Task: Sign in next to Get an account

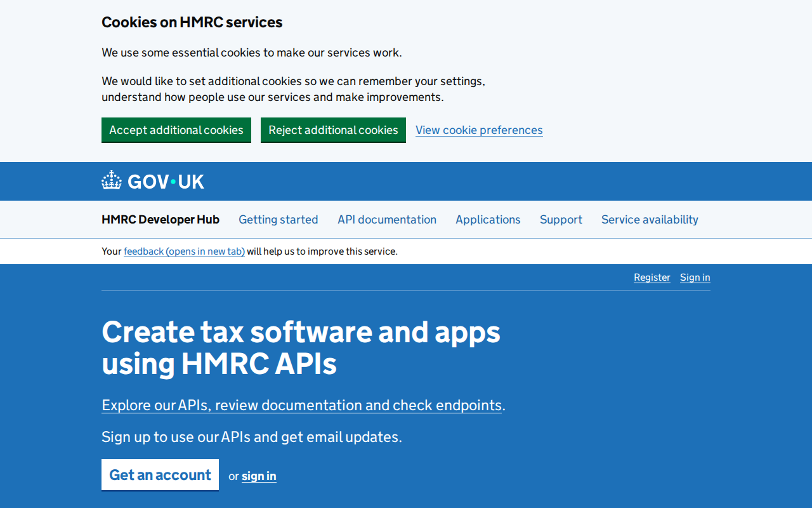Action: pos(258,476)
